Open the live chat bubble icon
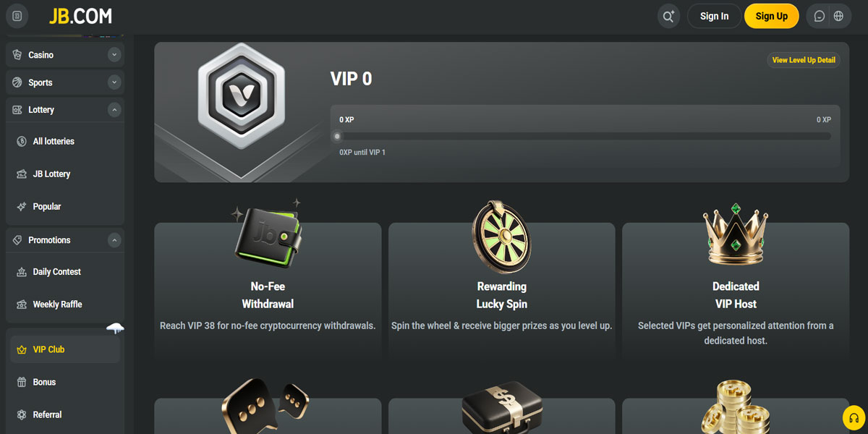The image size is (868, 434). coord(820,17)
